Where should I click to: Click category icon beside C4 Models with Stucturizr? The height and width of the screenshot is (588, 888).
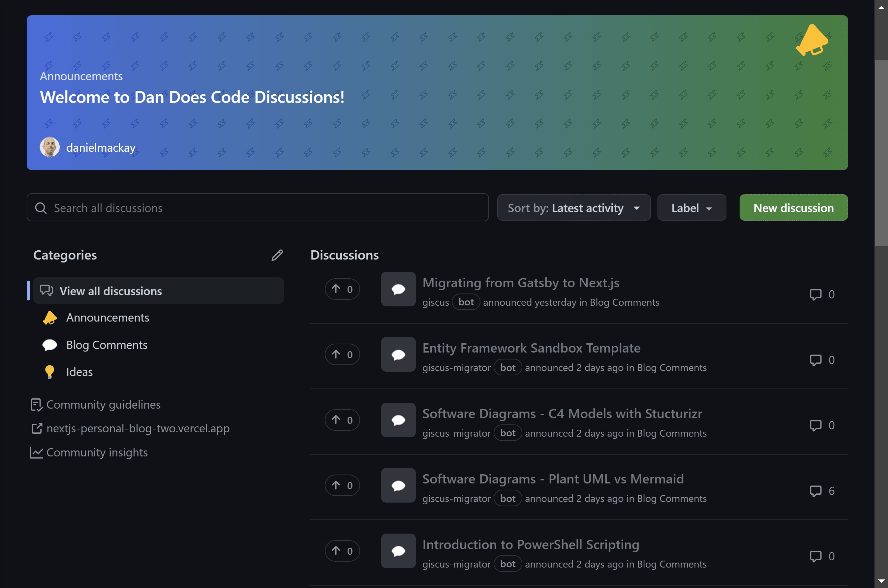(x=398, y=420)
